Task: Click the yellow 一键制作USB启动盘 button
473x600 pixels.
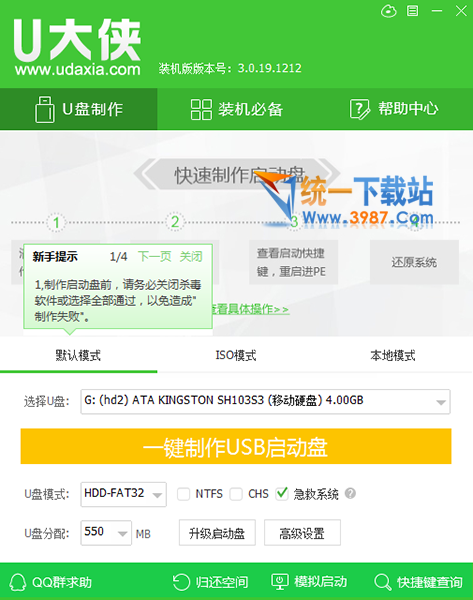Action: pyautogui.click(x=236, y=447)
